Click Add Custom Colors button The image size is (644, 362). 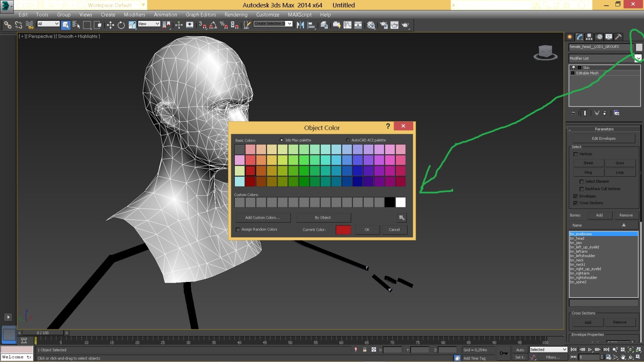[263, 218]
